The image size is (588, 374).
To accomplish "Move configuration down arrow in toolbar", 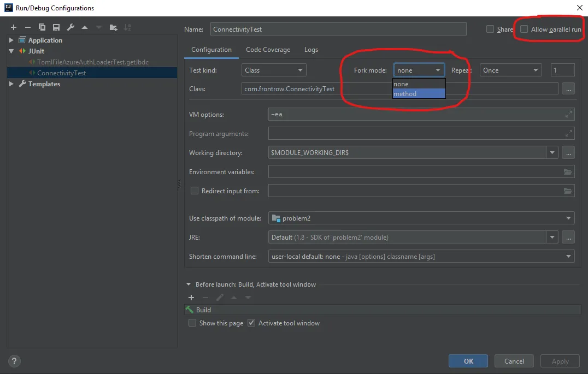I will [x=99, y=27].
